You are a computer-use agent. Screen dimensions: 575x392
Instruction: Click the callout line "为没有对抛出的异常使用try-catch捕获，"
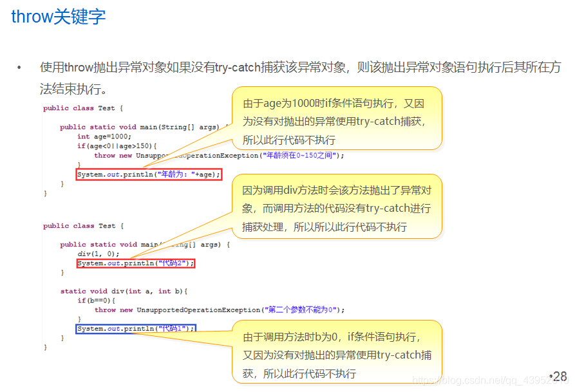coord(334,122)
